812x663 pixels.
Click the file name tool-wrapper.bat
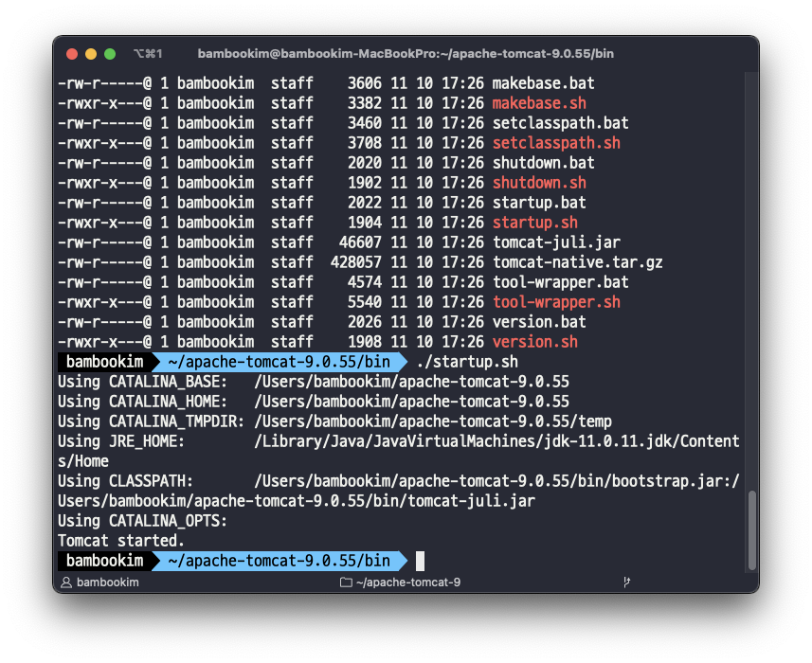coord(560,282)
